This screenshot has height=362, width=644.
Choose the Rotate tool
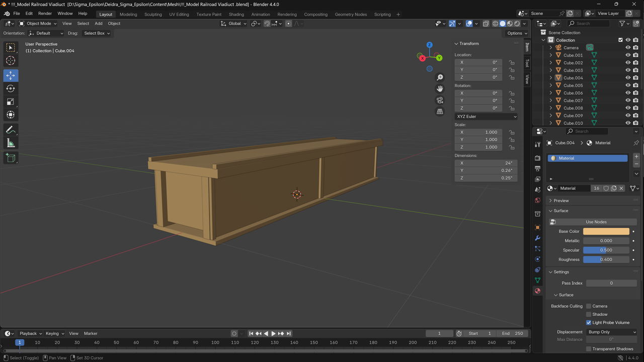pyautogui.click(x=11, y=89)
